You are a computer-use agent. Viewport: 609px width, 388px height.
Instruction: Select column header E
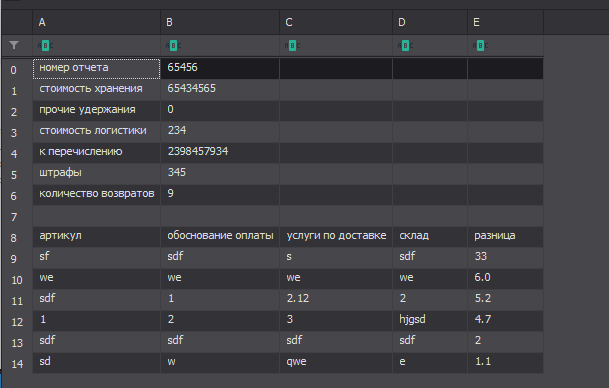click(x=505, y=22)
